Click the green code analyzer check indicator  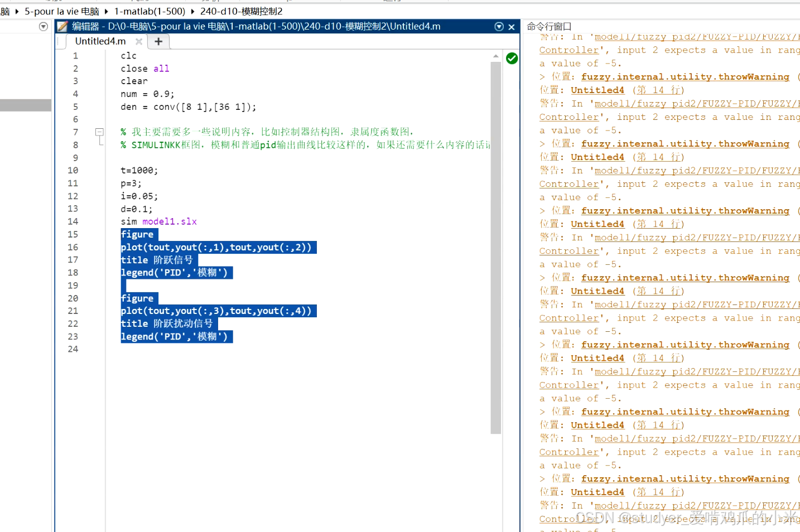pyautogui.click(x=512, y=58)
